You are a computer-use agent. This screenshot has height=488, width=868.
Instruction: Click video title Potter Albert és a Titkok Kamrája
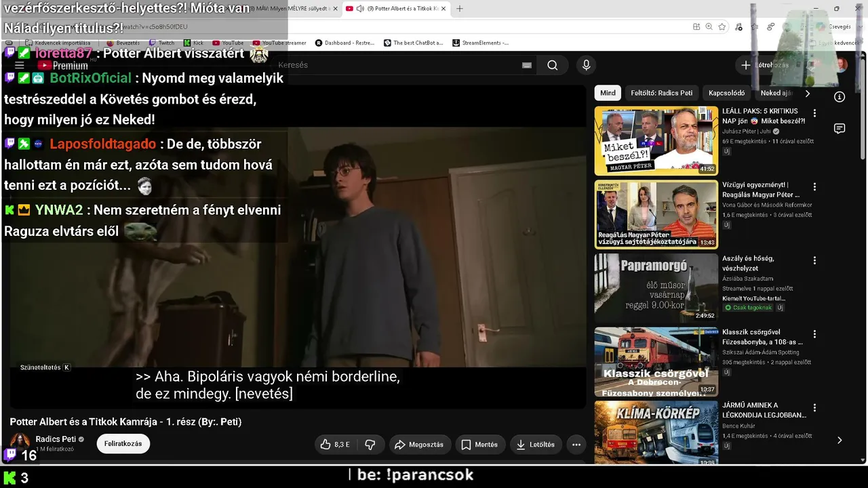[x=125, y=422]
